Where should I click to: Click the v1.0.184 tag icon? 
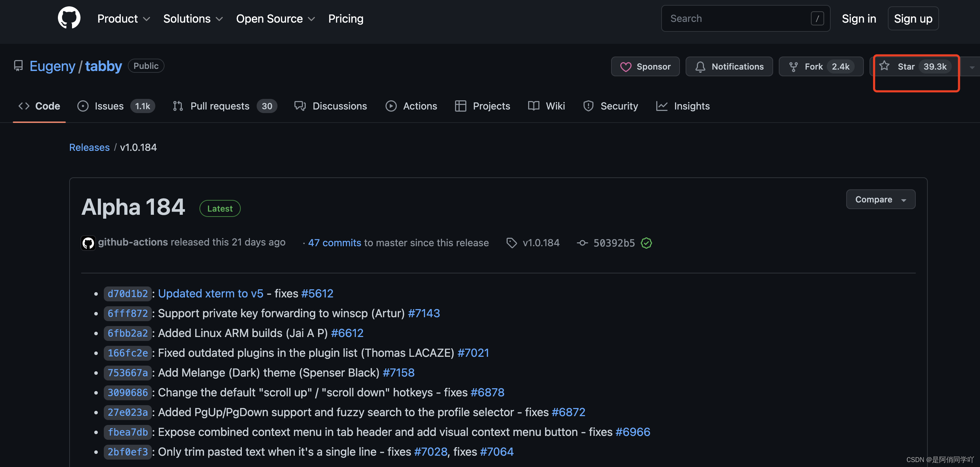pyautogui.click(x=511, y=243)
